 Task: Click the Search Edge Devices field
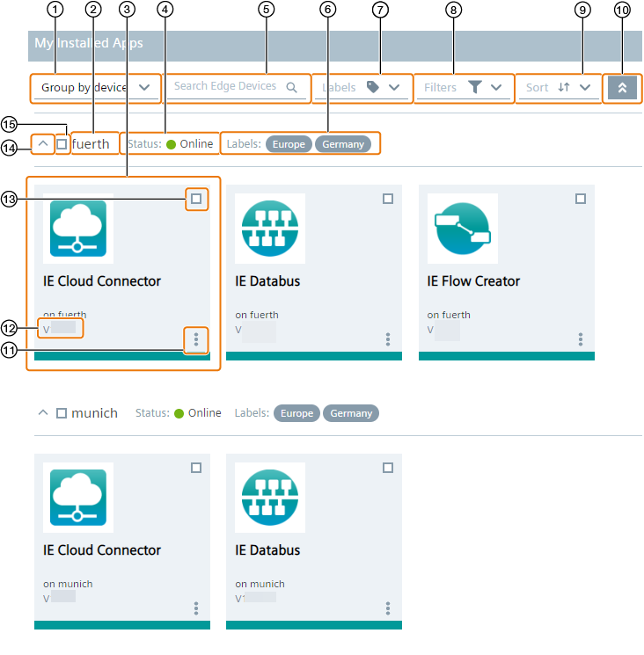coord(225,87)
